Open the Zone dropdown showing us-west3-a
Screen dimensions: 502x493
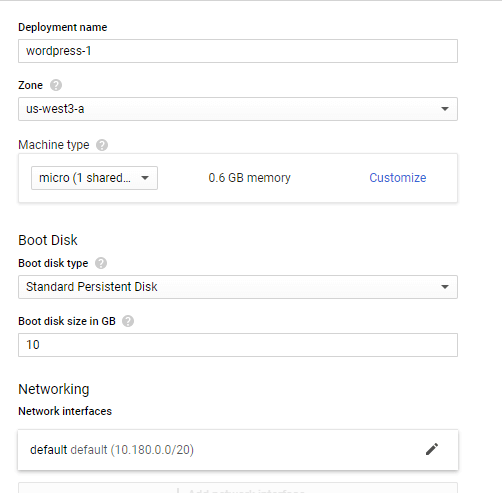tap(238, 109)
